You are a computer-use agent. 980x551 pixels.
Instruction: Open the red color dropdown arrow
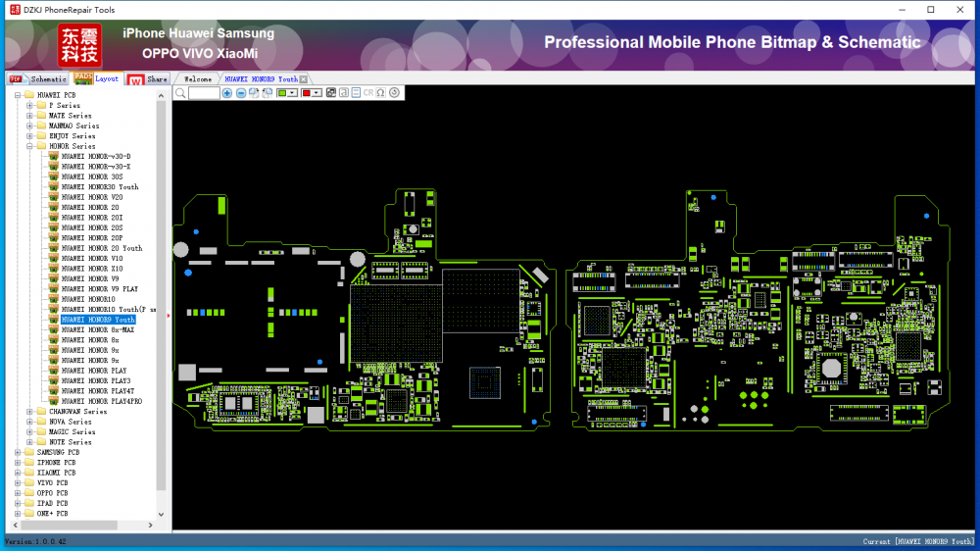click(317, 93)
